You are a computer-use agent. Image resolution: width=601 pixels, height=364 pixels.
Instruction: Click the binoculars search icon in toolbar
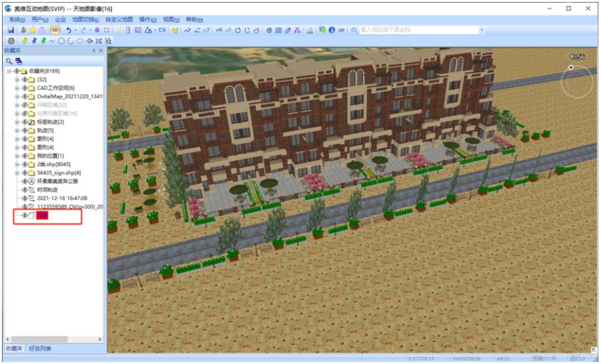tap(42, 30)
